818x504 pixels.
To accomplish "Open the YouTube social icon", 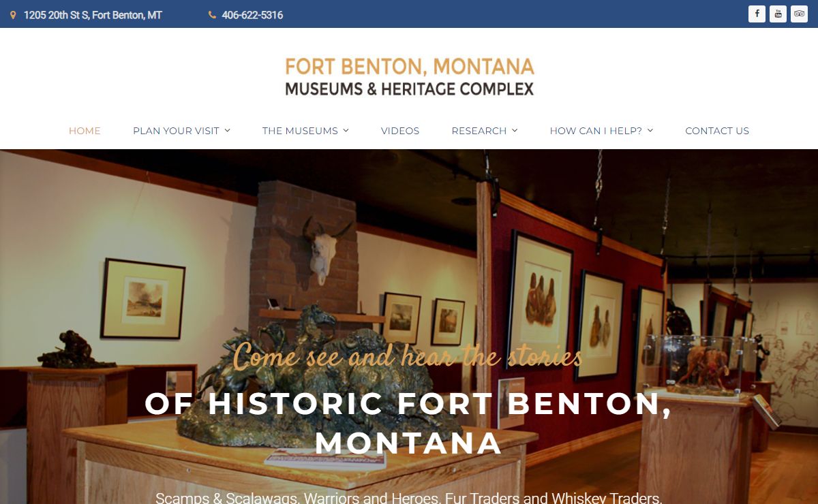I will tap(778, 14).
